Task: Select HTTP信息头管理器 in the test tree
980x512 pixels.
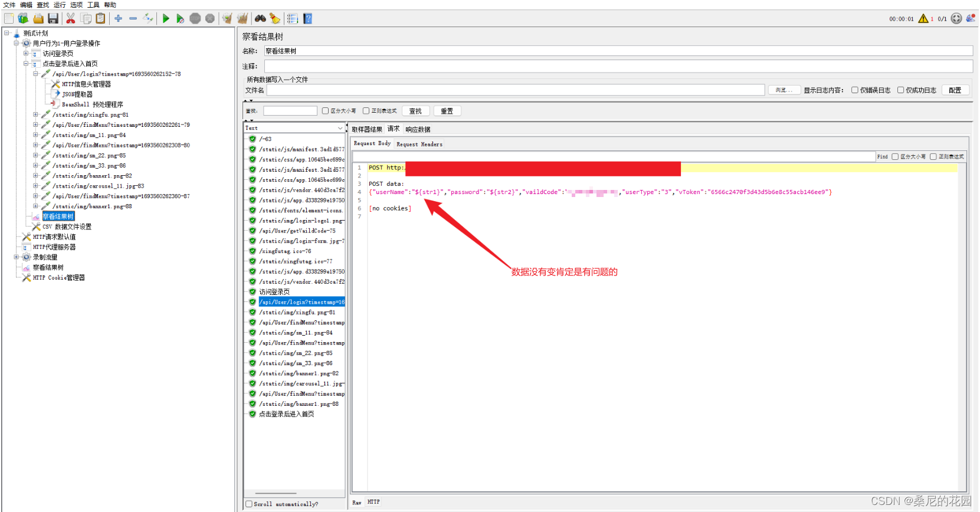Action: click(x=86, y=84)
